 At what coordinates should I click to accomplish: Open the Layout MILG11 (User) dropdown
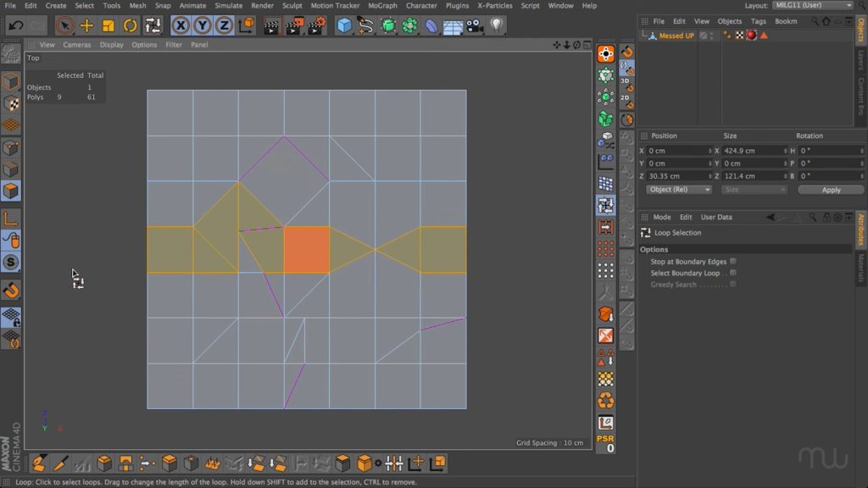[812, 6]
